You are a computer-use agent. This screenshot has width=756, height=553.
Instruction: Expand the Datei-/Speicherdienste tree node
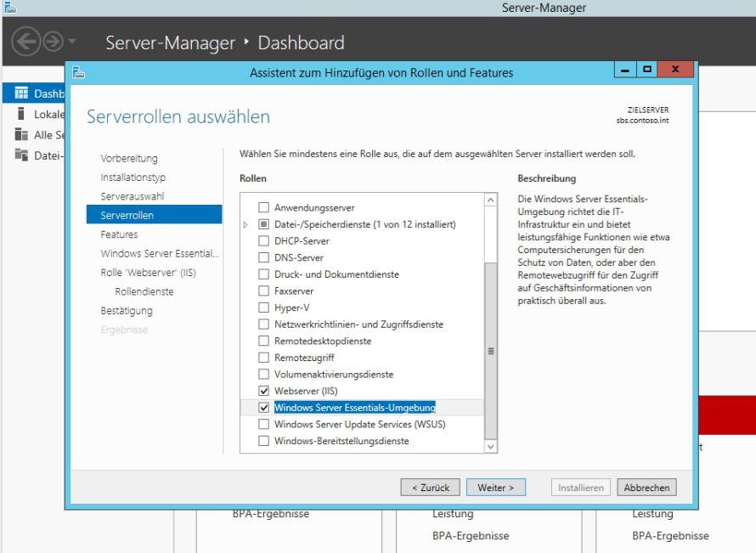245,224
